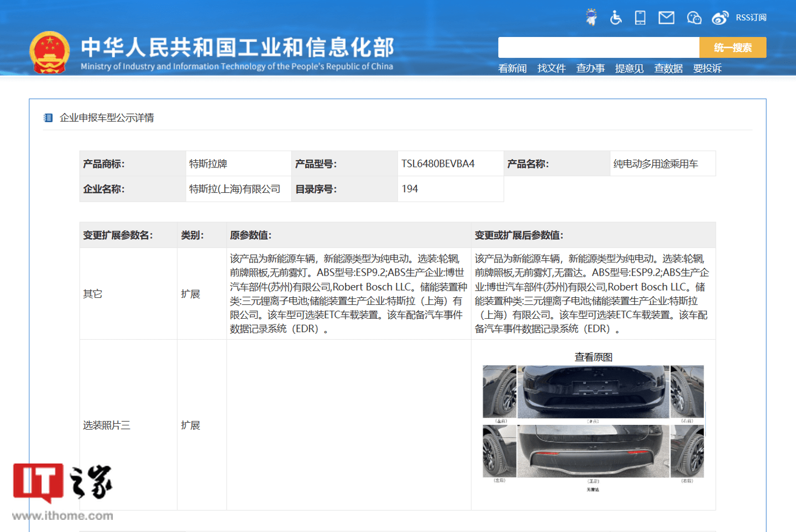Viewport: 796px width, 532px height.
Task: Click the 目录序号 label cell
Action: tap(344, 189)
